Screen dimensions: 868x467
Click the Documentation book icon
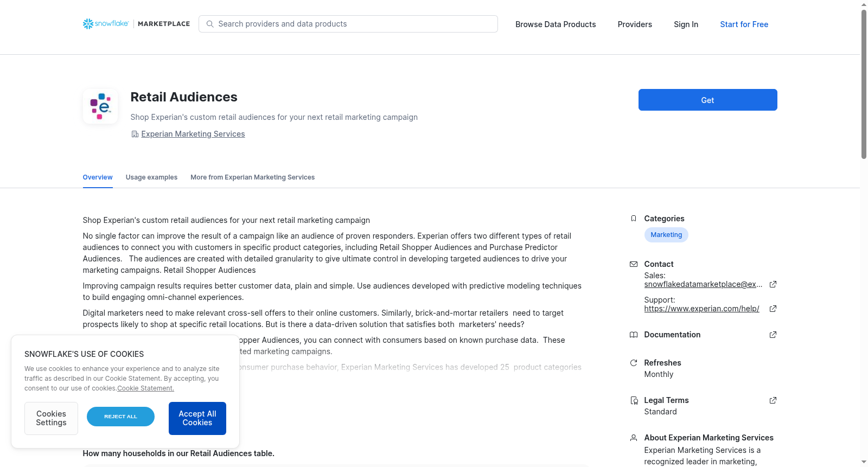(634, 335)
